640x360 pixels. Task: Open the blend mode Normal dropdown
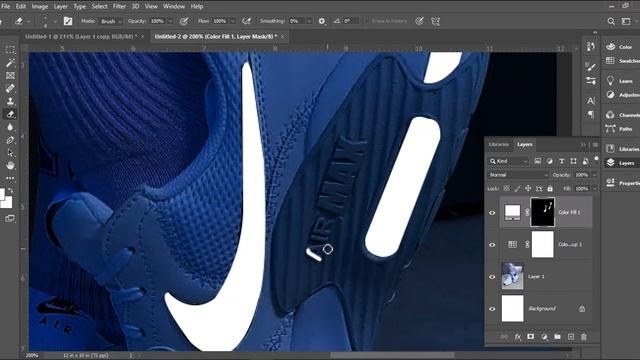pos(518,175)
